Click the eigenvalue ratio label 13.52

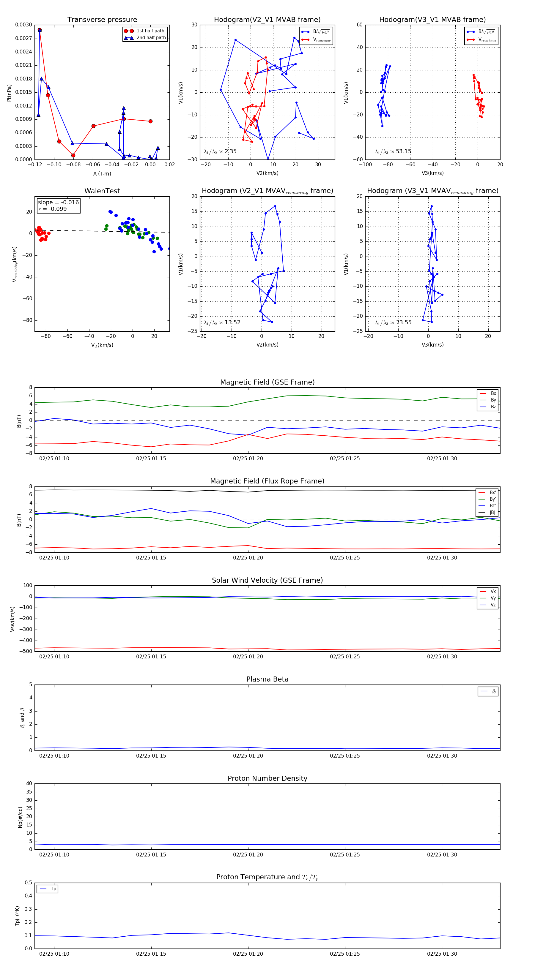click(x=222, y=323)
